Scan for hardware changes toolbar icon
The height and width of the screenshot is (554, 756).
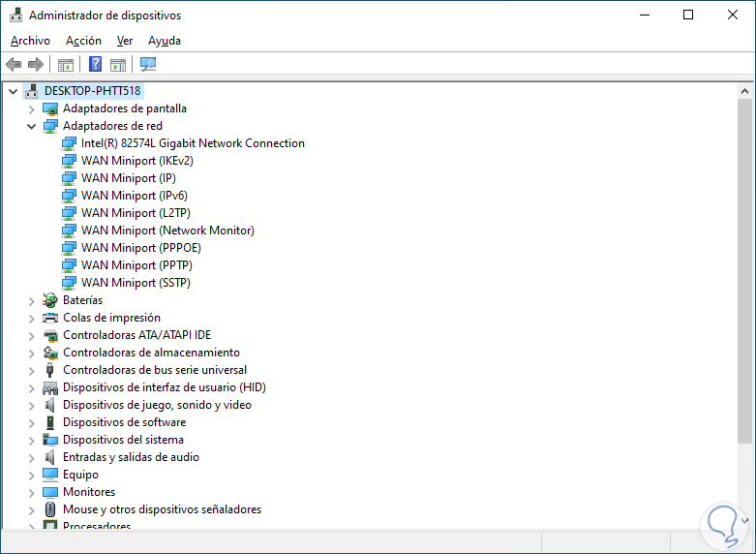click(x=148, y=64)
